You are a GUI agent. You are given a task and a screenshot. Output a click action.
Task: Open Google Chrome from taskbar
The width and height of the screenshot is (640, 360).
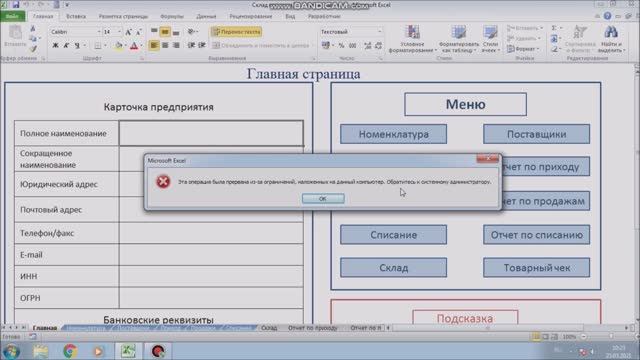coord(70,351)
